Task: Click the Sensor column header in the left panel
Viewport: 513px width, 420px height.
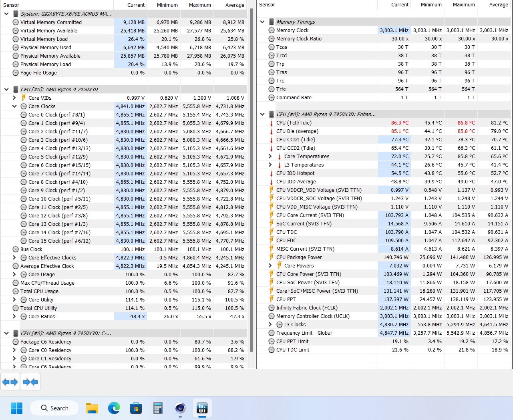Action: 57,5
